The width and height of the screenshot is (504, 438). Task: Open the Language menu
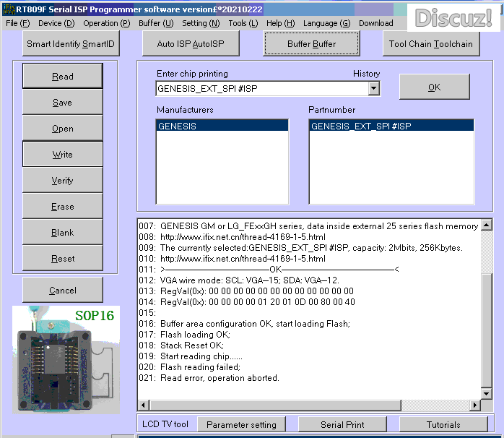[326, 23]
